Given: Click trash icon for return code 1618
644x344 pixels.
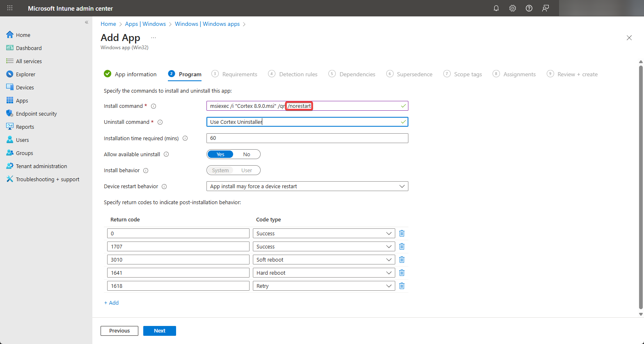Looking at the screenshot, I should point(402,286).
